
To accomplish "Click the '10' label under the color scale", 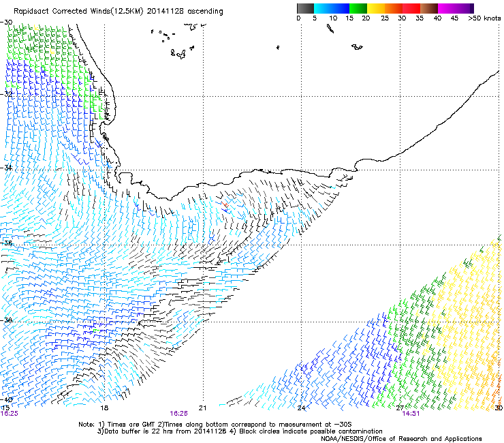I will [333, 18].
